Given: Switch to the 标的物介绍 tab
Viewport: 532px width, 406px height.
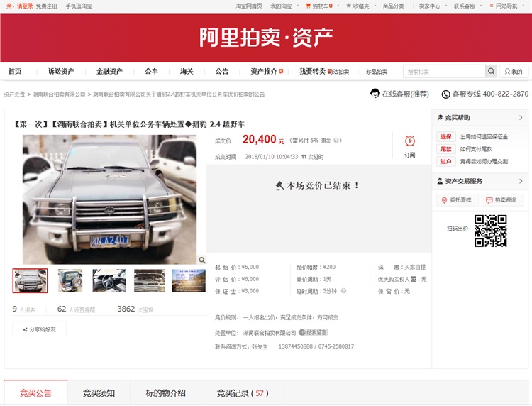Looking at the screenshot, I should [x=165, y=393].
